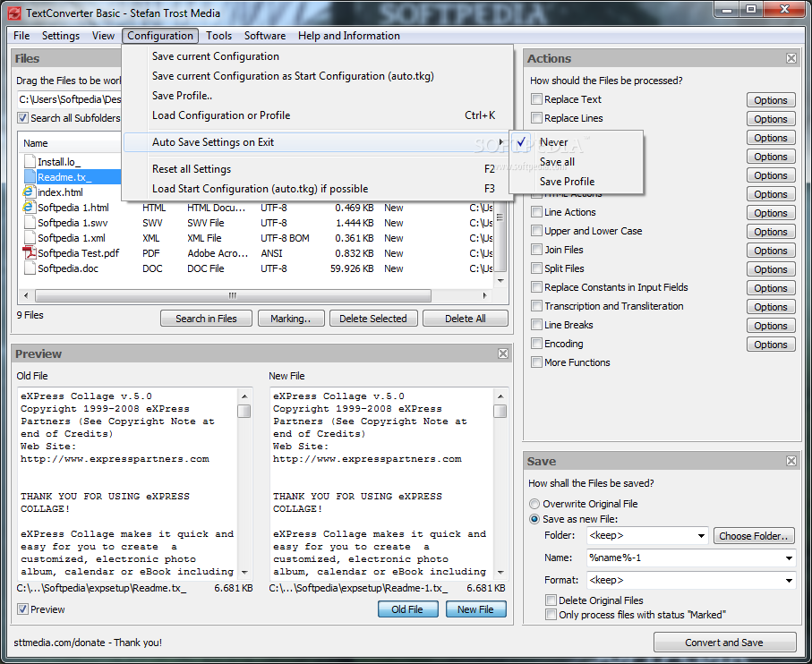Open the Format dropdown in Save panel

pyautogui.click(x=789, y=580)
